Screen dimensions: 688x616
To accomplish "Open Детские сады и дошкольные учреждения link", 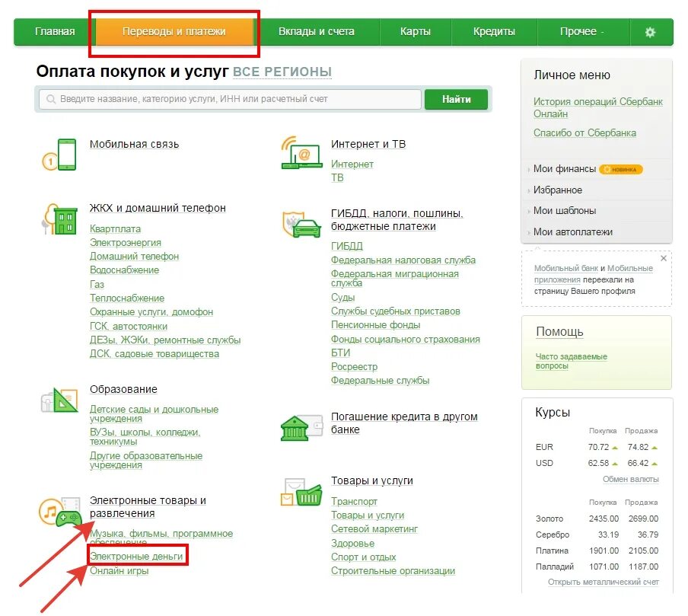I will point(154,414).
